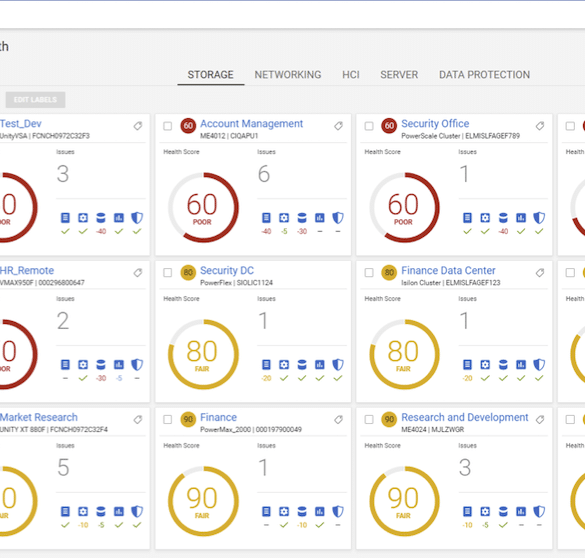Click the Components icon on Research and Development card
585x558 pixels.
(x=467, y=511)
